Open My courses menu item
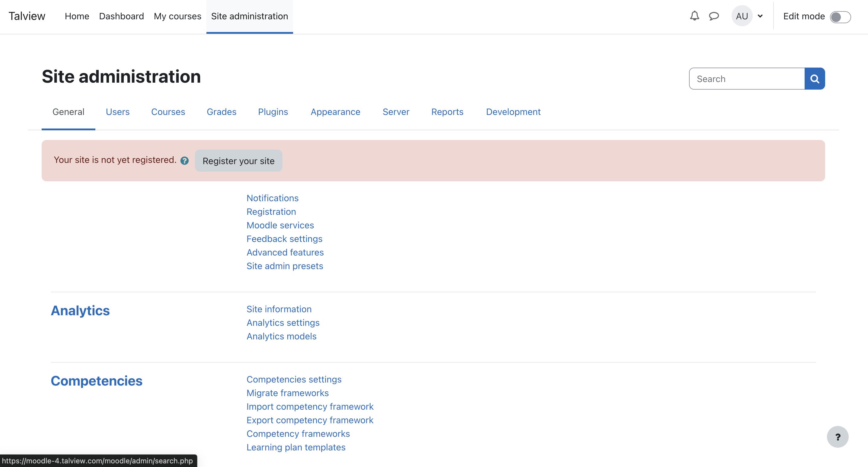The image size is (868, 467). click(177, 16)
